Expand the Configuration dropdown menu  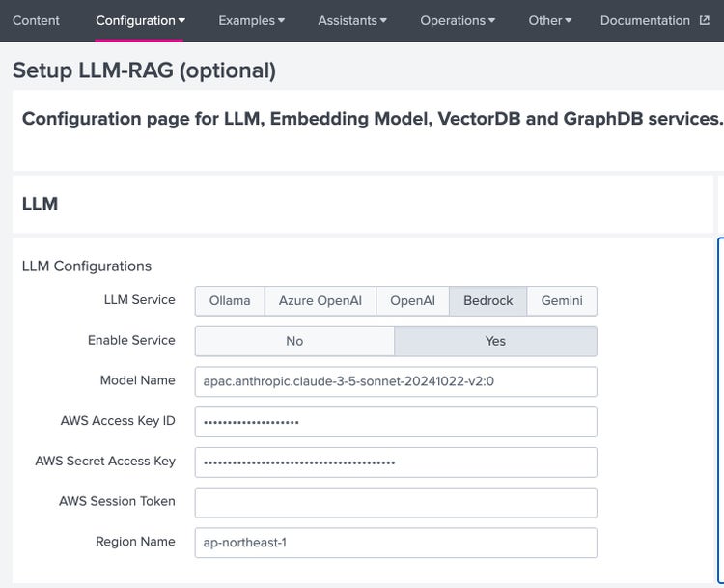tap(140, 20)
